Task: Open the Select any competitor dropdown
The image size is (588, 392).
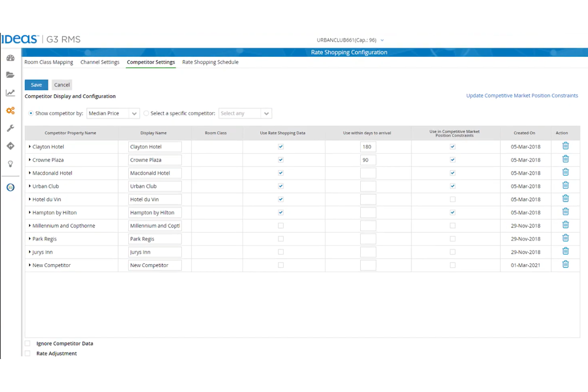Action: tap(245, 113)
